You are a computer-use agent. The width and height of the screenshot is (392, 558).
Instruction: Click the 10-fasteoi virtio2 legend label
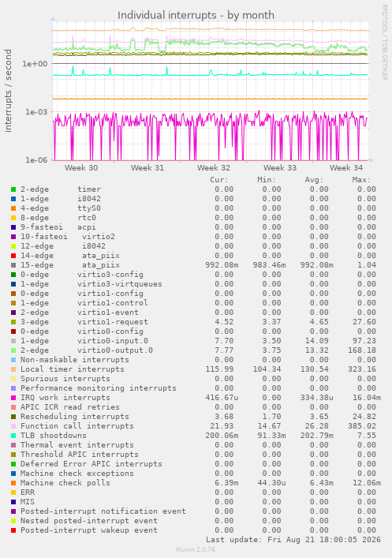(68, 237)
